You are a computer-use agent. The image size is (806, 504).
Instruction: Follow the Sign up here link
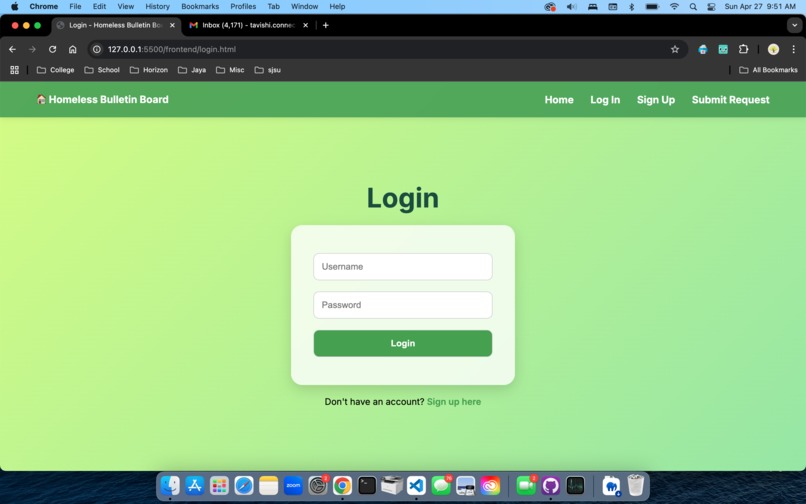point(454,402)
